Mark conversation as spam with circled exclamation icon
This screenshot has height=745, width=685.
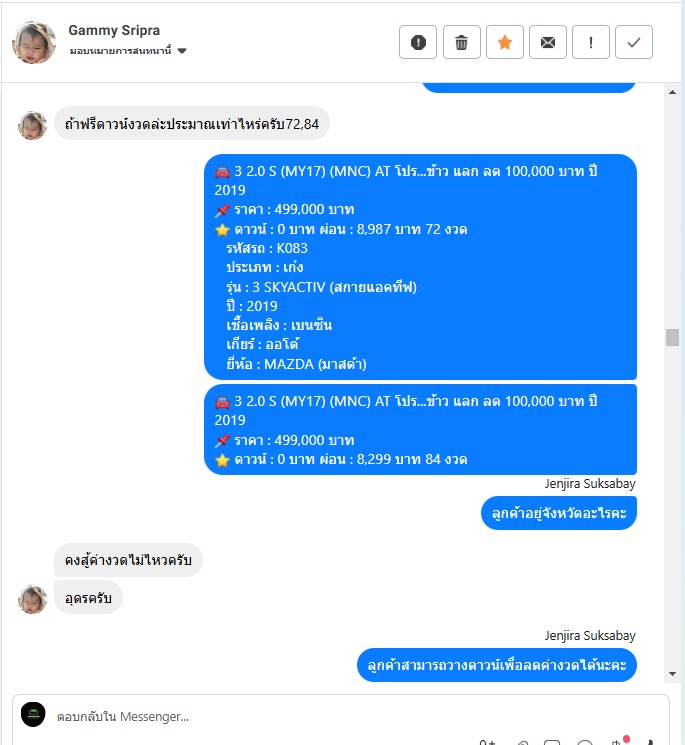pyautogui.click(x=418, y=42)
